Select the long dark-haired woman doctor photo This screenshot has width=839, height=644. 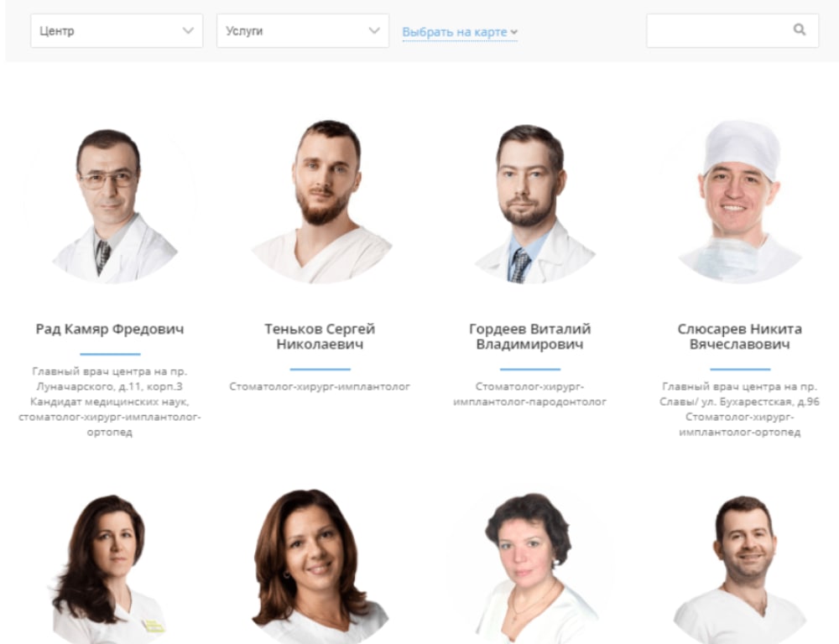point(110,566)
